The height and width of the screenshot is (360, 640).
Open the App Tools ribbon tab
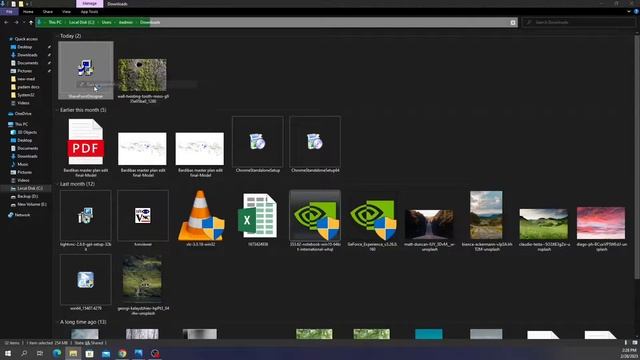89,12
